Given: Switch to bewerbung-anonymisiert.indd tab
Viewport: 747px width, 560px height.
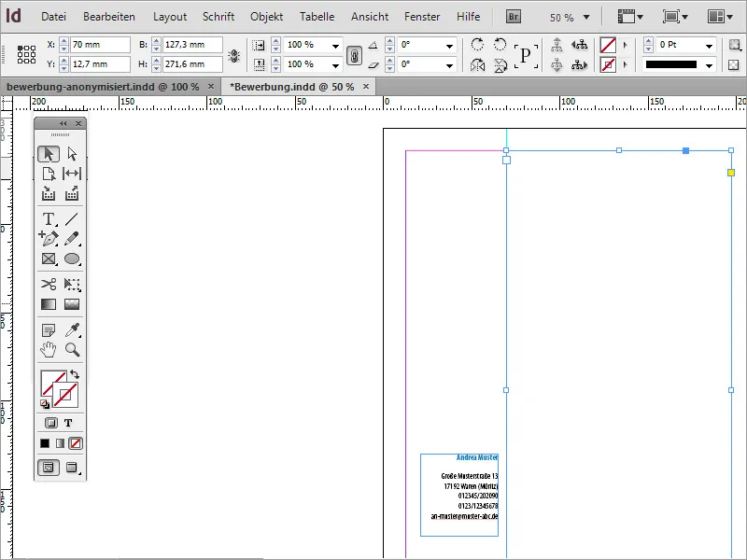Looking at the screenshot, I should (103, 87).
